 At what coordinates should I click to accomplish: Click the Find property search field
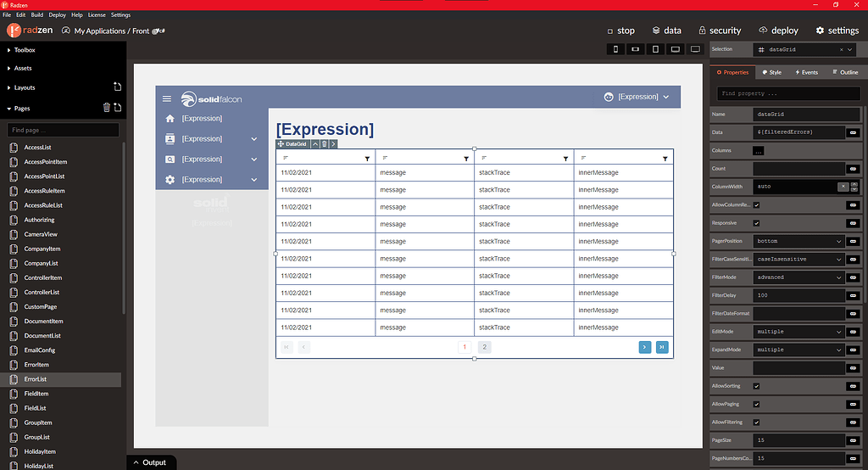(788, 93)
